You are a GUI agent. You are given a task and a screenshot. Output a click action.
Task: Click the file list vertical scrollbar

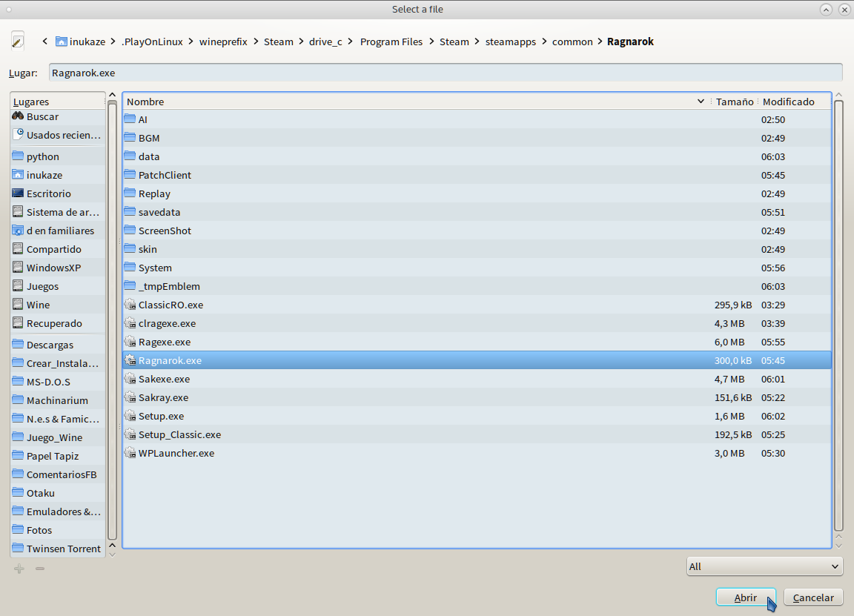pyautogui.click(x=838, y=316)
